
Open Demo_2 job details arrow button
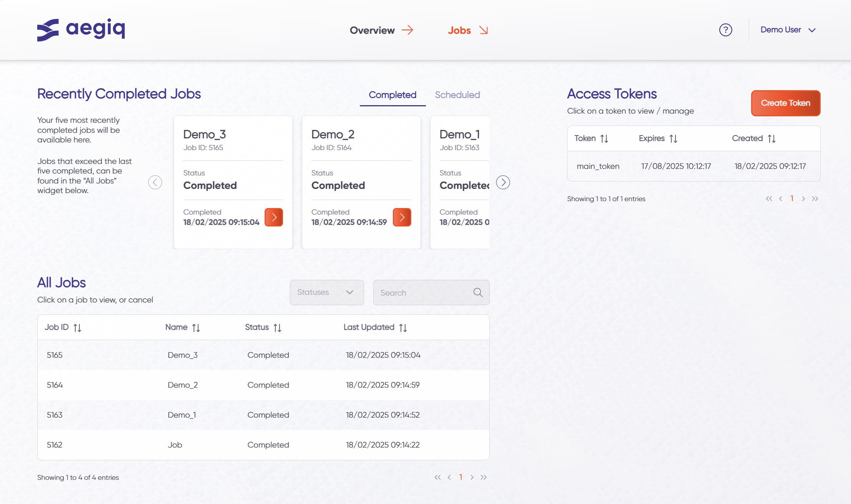[402, 217]
